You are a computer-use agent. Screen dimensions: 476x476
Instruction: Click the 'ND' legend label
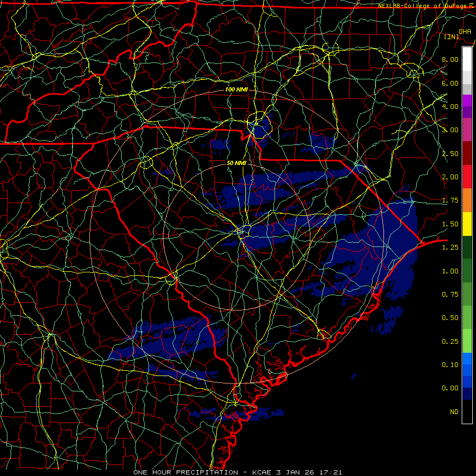pyautogui.click(x=454, y=412)
